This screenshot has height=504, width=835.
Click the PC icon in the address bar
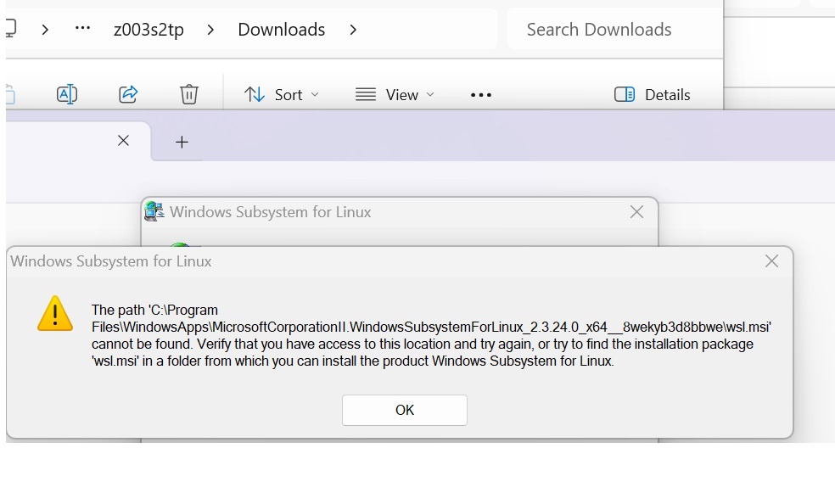point(11,28)
